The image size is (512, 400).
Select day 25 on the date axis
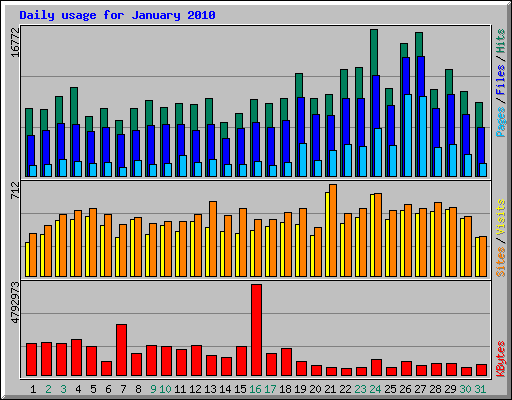(390, 389)
